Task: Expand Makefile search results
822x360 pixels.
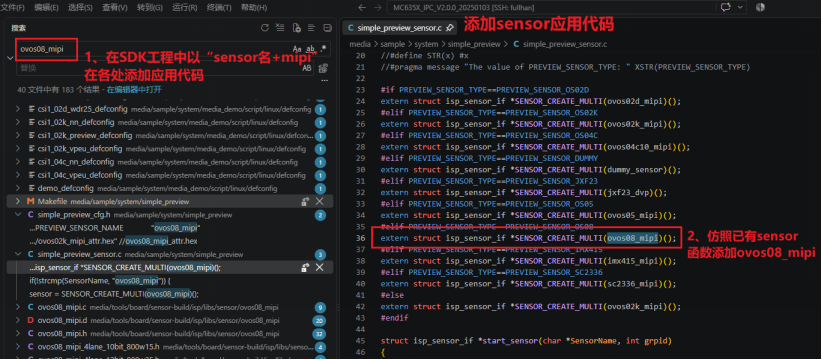Action: [x=17, y=201]
